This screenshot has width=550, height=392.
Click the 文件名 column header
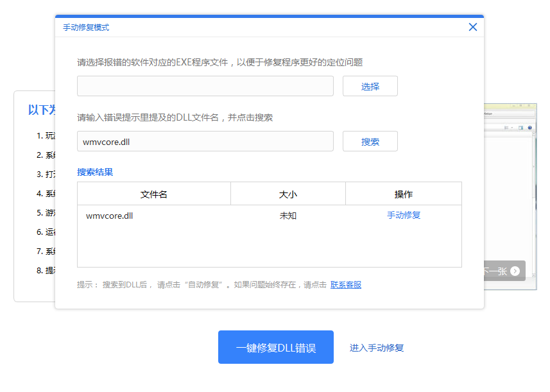pos(153,194)
